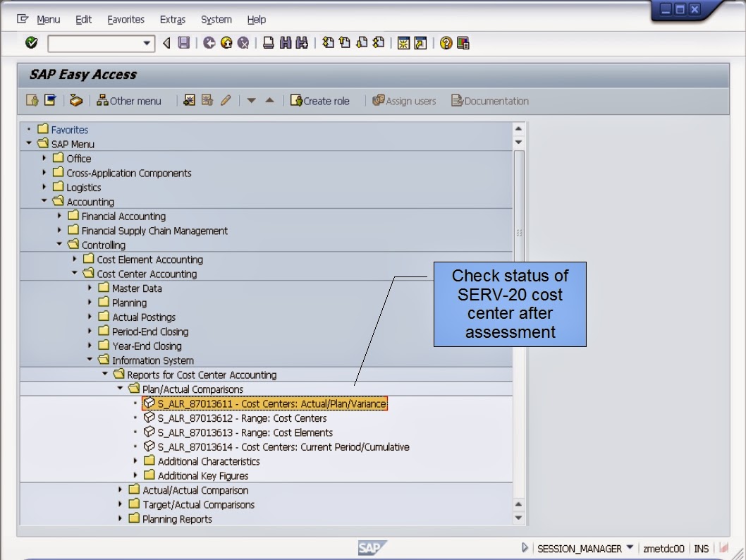
Task: Go to Previous Page icon
Action: [x=345, y=43]
